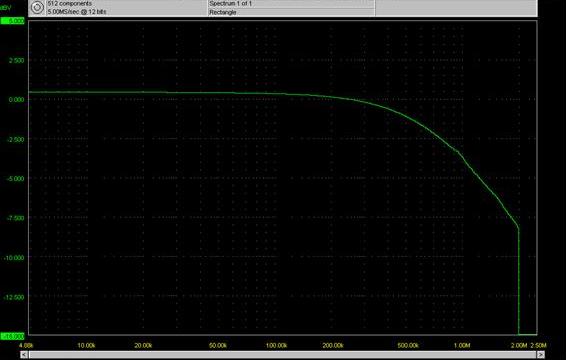Screen dimensions: 567x360
Task: Click the 2.50M frequency label
Action: tap(538, 346)
